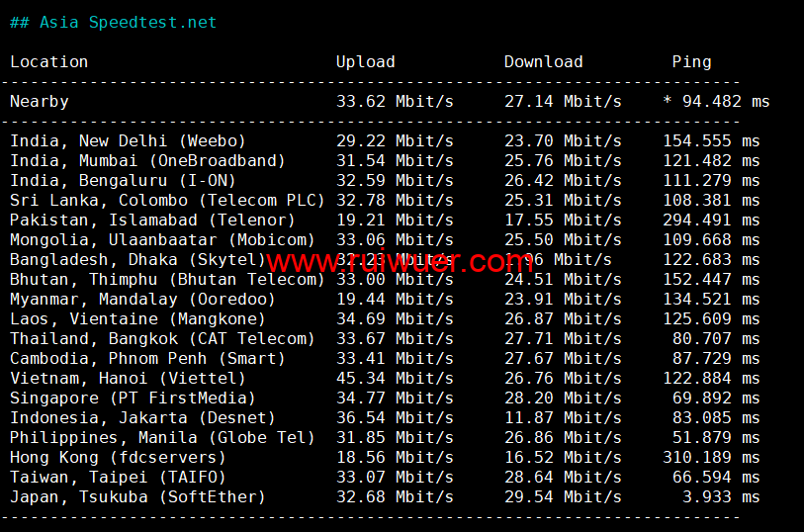Select the Taiwan, Taipei (TAIFO) row
Screen dimensions: 804x532
pos(118,477)
